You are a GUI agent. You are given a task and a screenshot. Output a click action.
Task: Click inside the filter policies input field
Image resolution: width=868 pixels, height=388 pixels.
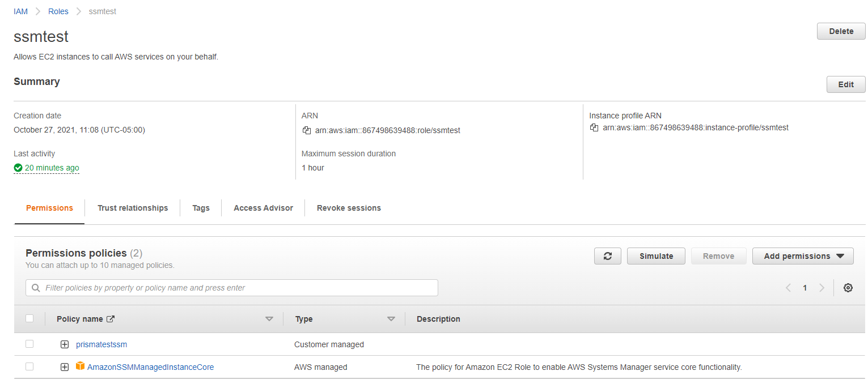227,288
